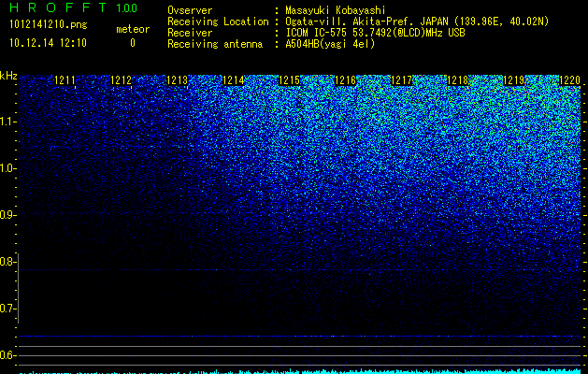Click the Ovserver field label
Screen dimensions: 588x374
pos(190,11)
